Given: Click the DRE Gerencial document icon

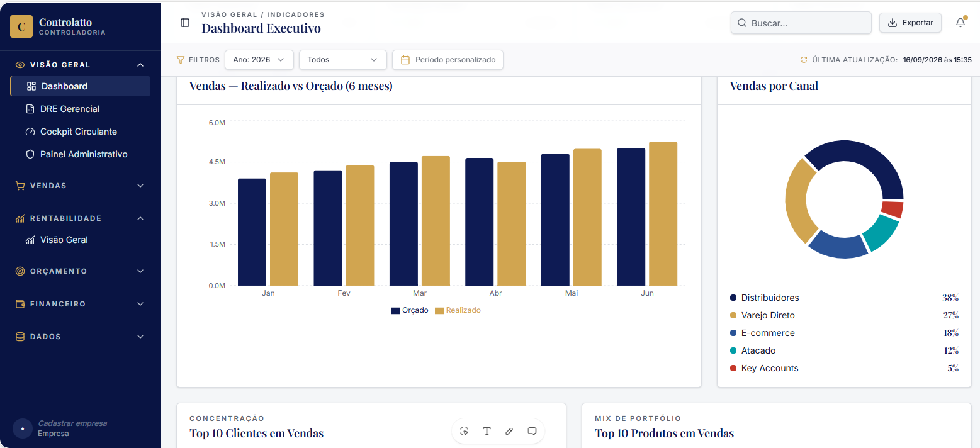Looking at the screenshot, I should (x=30, y=109).
